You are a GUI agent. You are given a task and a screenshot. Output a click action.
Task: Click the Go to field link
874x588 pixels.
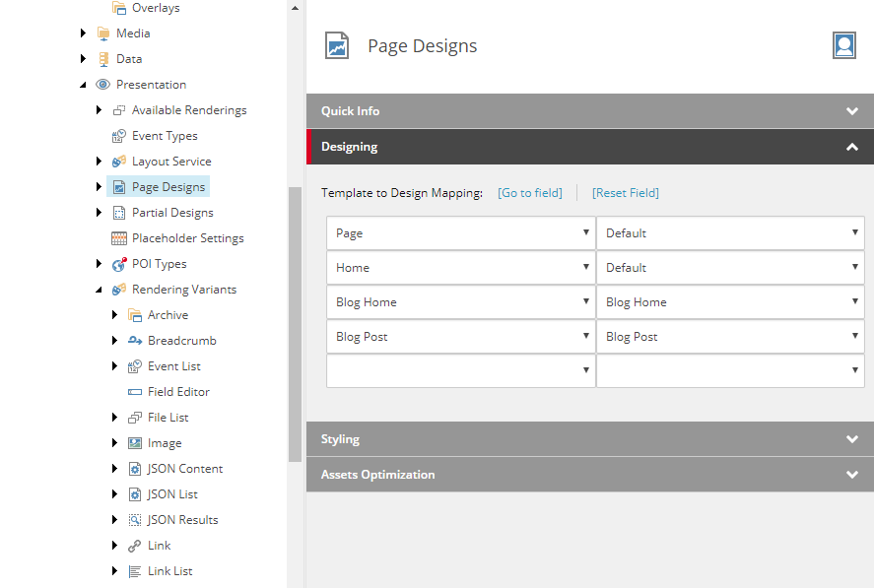coord(529,193)
